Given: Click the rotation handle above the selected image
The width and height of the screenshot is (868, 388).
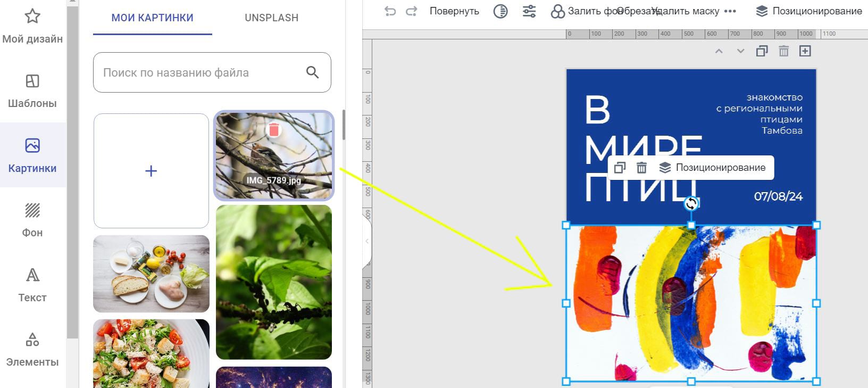Looking at the screenshot, I should 691,203.
